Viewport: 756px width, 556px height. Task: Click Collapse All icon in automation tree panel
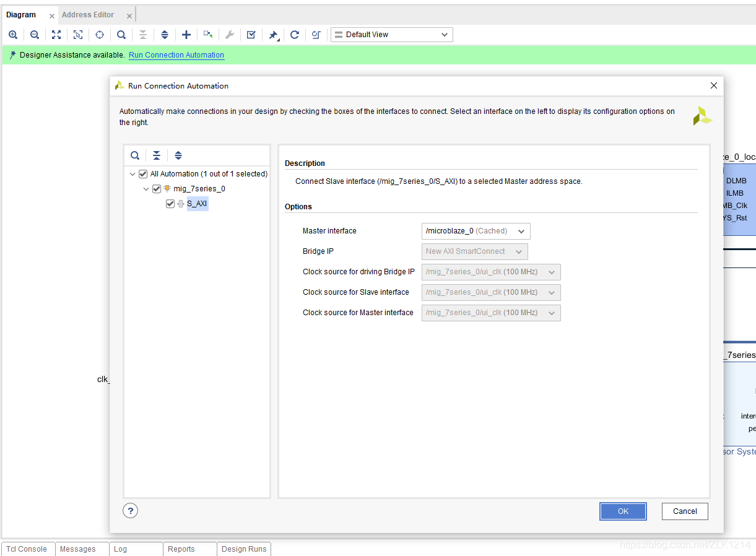click(157, 155)
